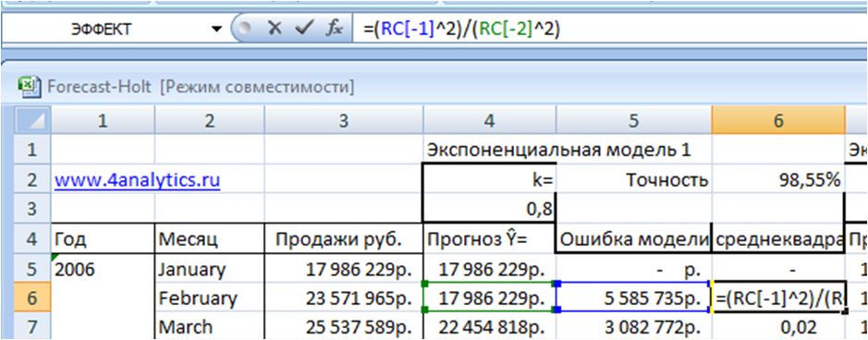Select the January cell
The height and width of the screenshot is (340, 868).
coord(210,269)
